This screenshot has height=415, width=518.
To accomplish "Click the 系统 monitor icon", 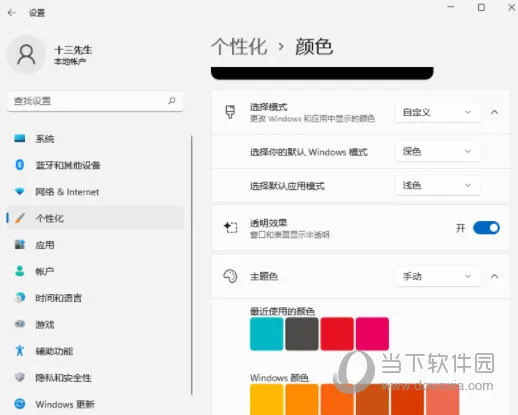I will coord(20,138).
